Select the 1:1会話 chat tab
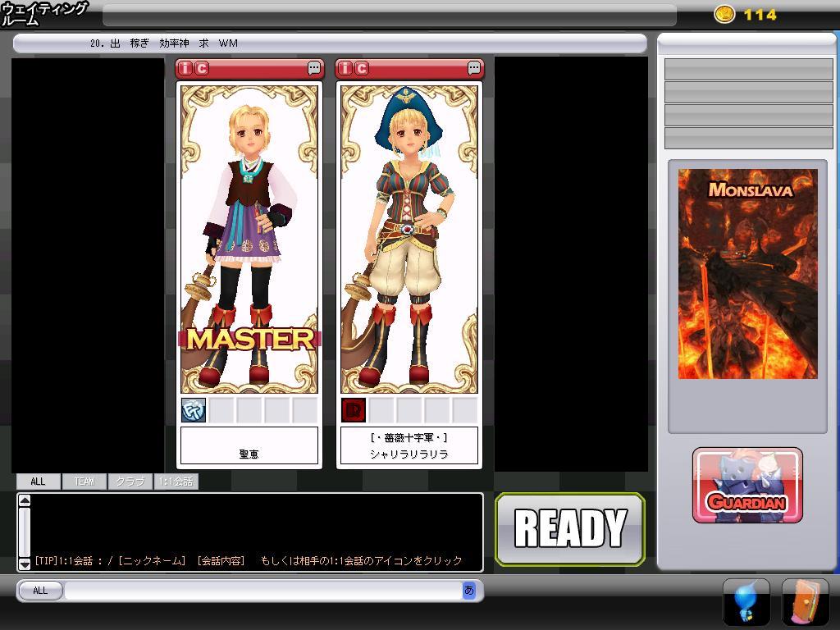Viewport: 840px width, 630px height. click(x=176, y=482)
